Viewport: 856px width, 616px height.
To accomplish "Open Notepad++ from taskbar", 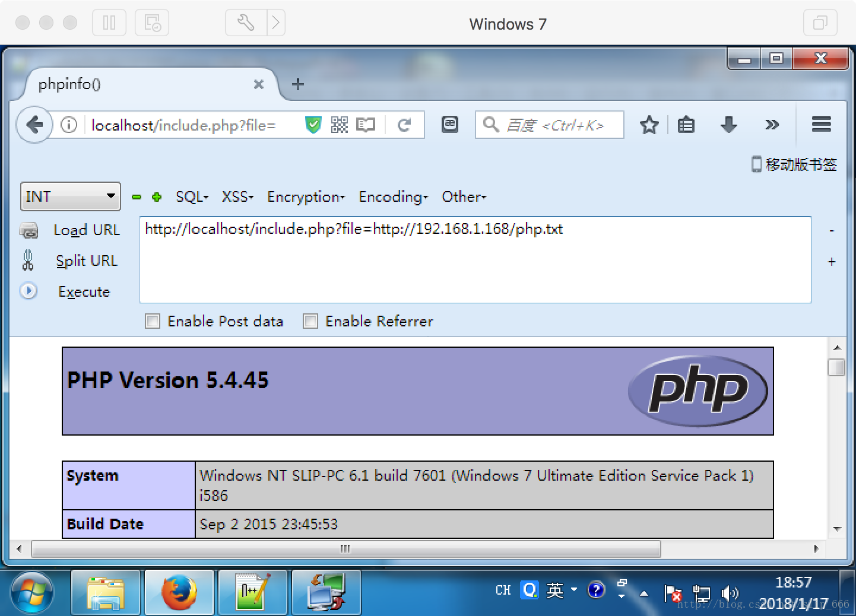I will 253,593.
